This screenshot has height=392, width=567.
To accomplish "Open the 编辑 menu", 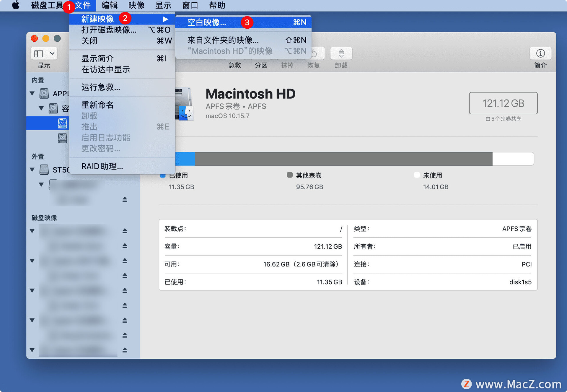I will click(109, 5).
